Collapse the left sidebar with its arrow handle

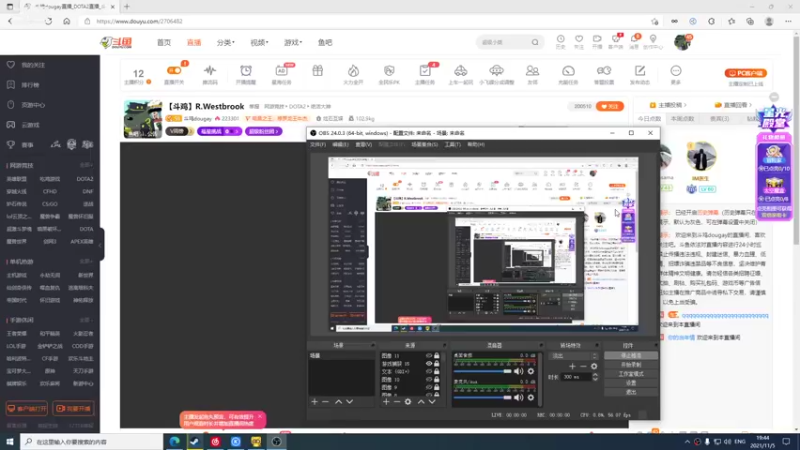(x=102, y=244)
